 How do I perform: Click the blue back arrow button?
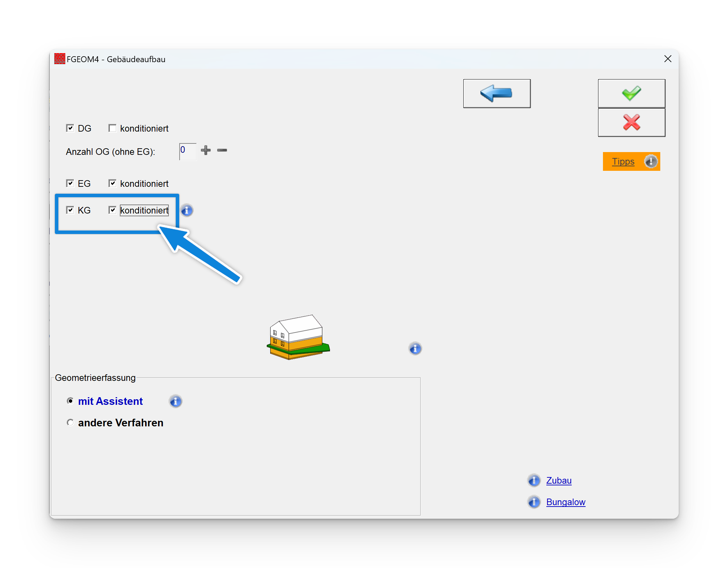(496, 93)
